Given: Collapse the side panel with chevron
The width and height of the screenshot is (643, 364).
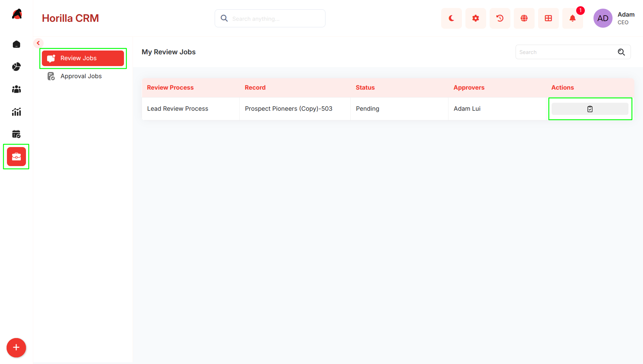Looking at the screenshot, I should tap(38, 43).
